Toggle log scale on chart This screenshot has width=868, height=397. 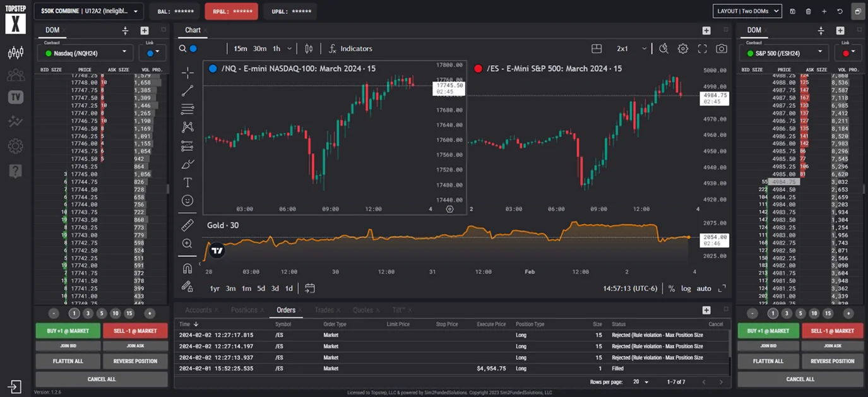pos(686,288)
